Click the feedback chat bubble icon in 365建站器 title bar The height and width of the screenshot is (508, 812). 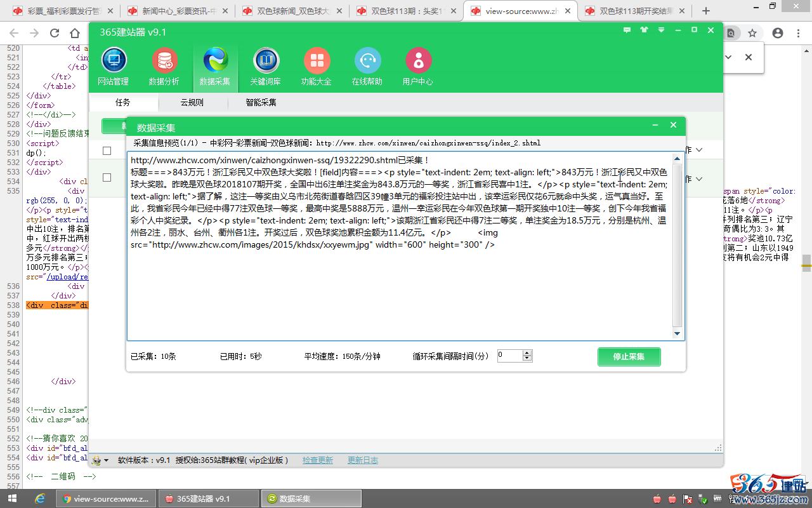pos(627,30)
